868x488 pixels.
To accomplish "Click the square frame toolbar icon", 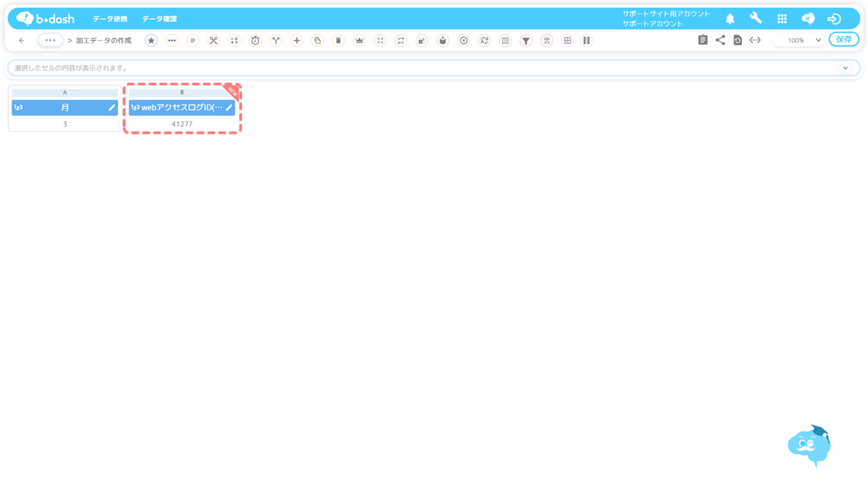I will [x=505, y=41].
